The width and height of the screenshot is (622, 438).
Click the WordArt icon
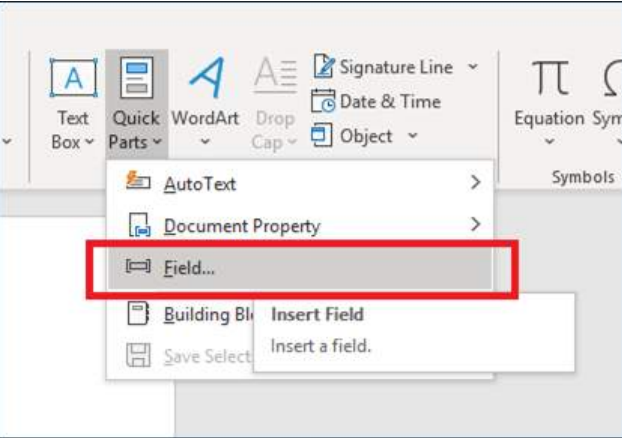click(x=205, y=79)
